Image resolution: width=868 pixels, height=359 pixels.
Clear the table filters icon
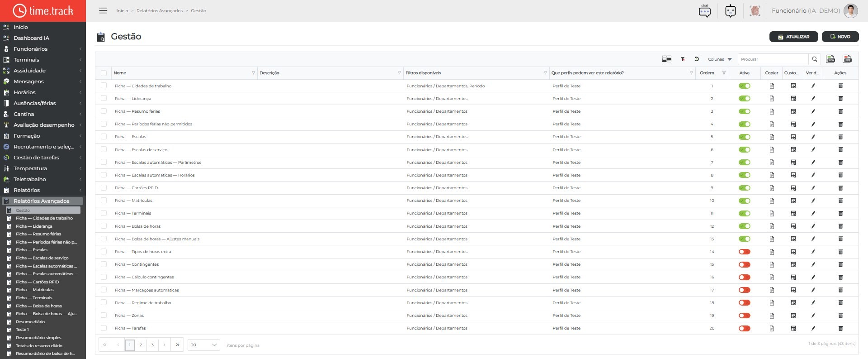click(683, 59)
